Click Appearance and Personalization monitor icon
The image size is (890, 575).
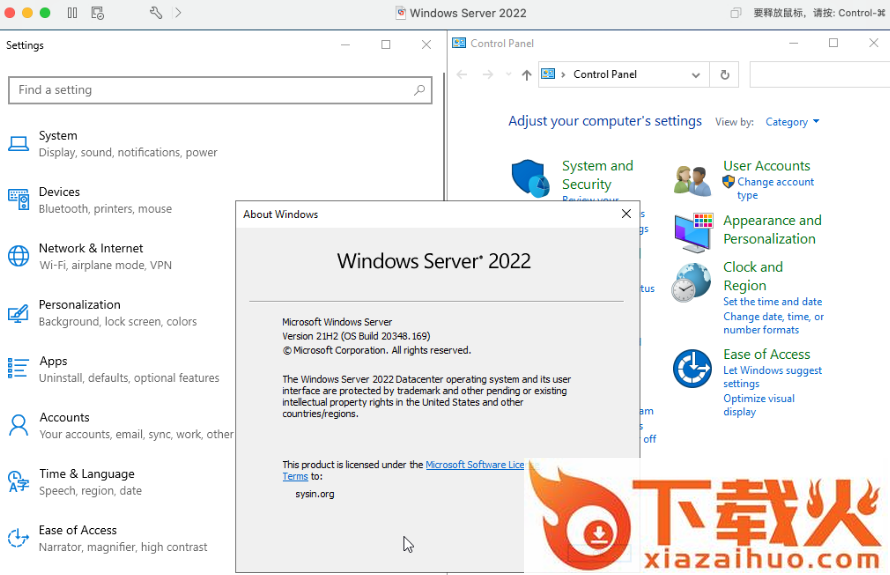tap(692, 232)
